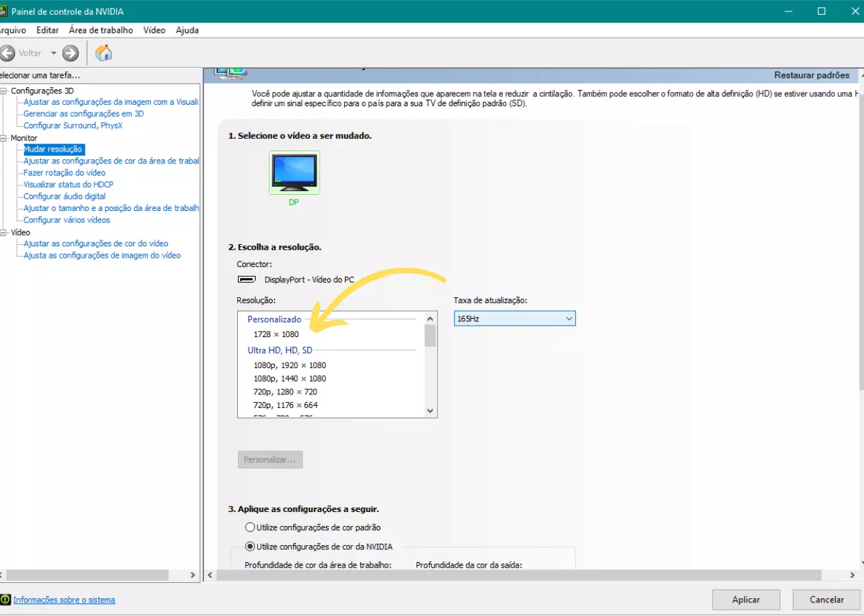Image resolution: width=864 pixels, height=616 pixels.
Task: Click the Personalizar... button
Action: 270,460
